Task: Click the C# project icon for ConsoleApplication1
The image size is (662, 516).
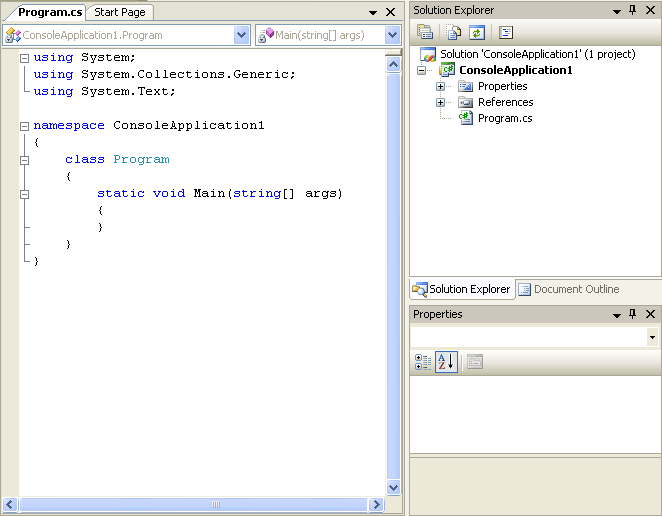Action: [x=447, y=70]
